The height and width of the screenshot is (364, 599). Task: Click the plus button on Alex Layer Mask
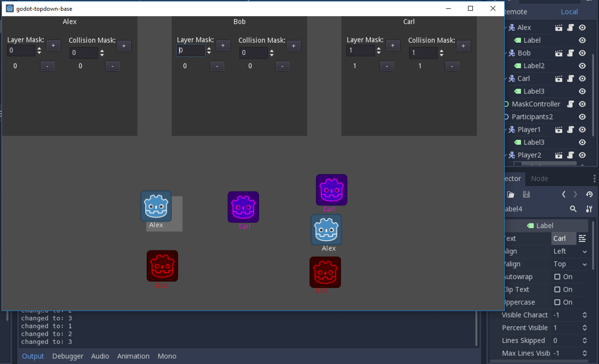pos(53,46)
